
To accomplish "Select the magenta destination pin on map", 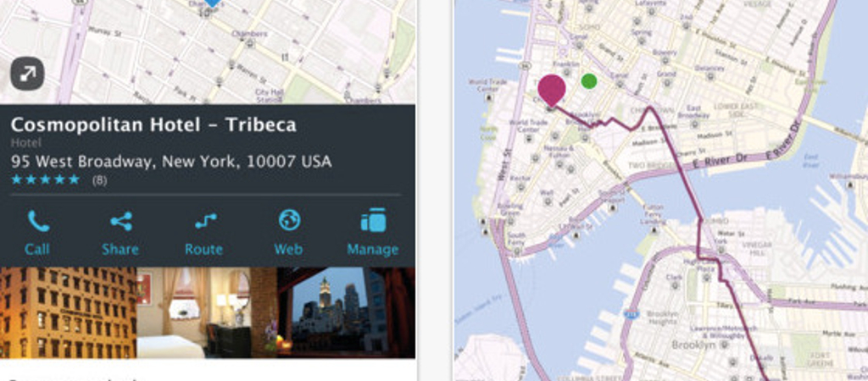I will (x=551, y=90).
